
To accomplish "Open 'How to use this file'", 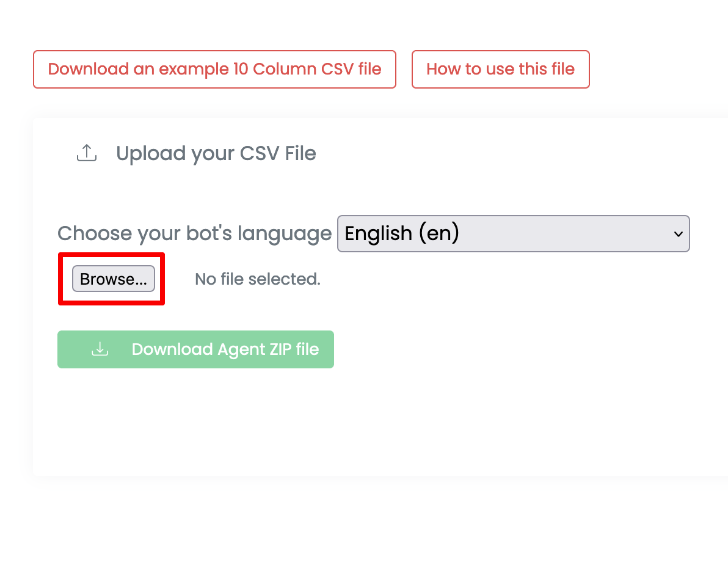I will tap(500, 69).
